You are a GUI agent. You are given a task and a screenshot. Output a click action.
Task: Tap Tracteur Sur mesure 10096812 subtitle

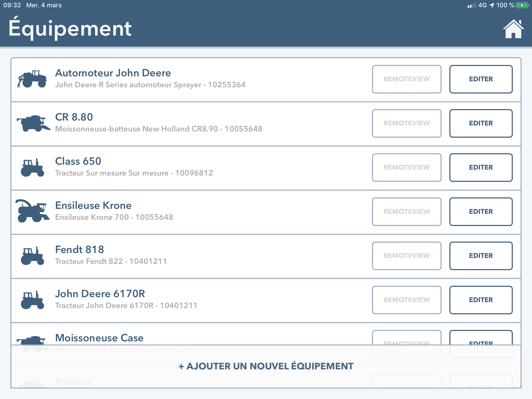pyautogui.click(x=134, y=173)
